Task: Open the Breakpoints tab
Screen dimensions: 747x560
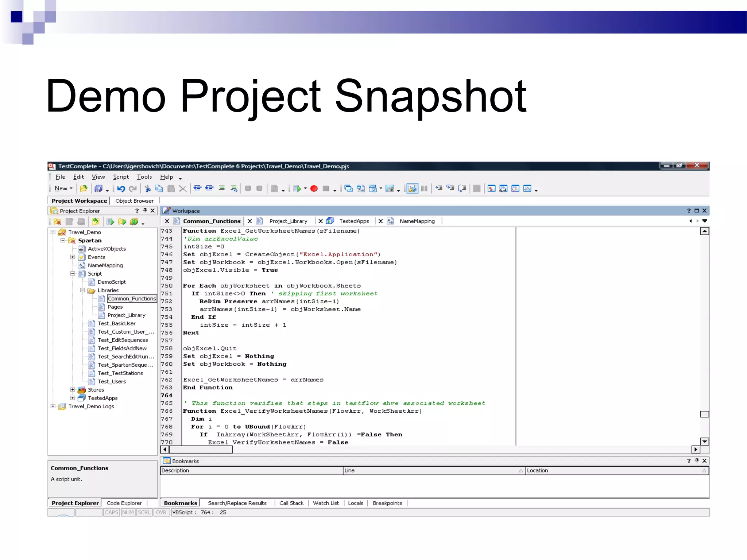Action: point(387,503)
